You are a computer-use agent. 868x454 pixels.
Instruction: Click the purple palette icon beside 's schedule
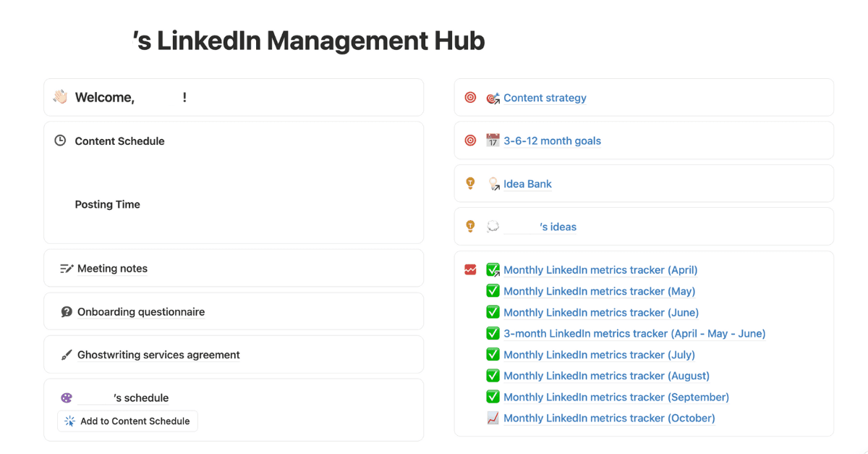67,398
